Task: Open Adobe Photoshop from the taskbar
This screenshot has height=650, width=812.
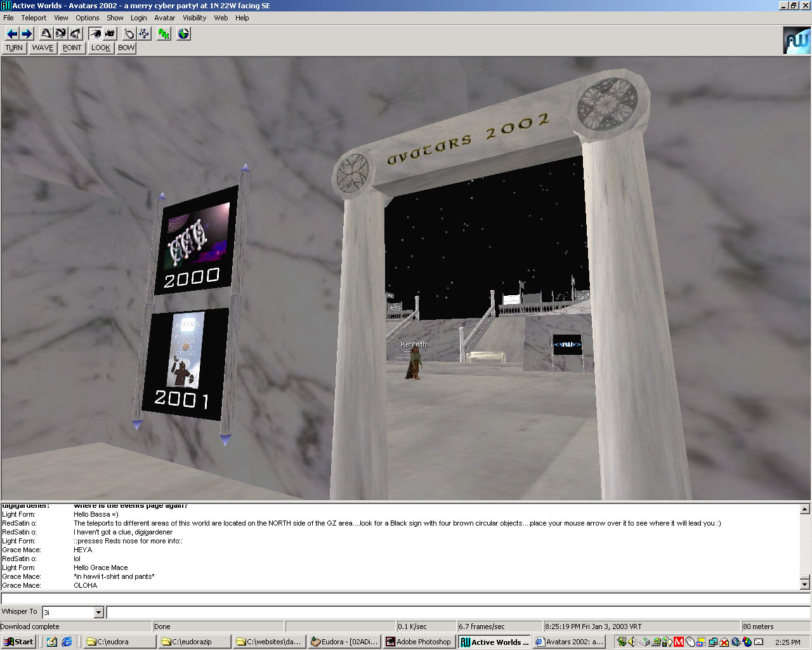Action: 419,642
